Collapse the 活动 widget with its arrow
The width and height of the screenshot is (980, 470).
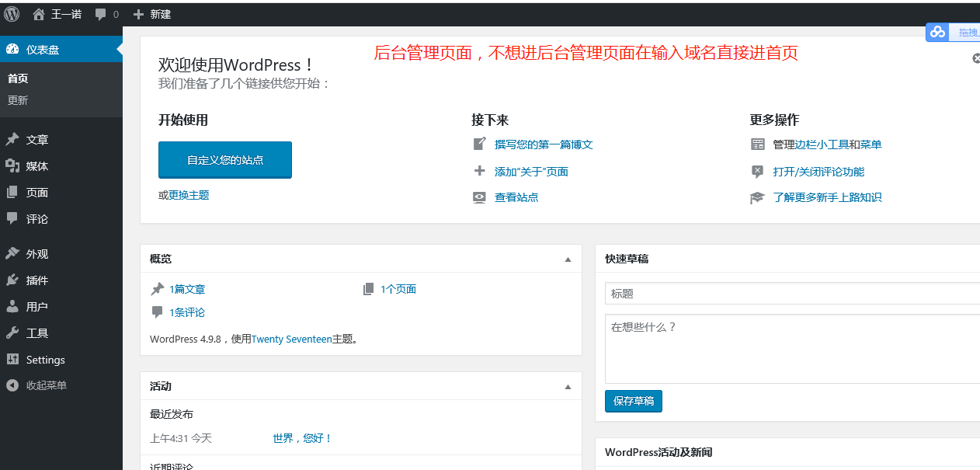[x=568, y=387]
